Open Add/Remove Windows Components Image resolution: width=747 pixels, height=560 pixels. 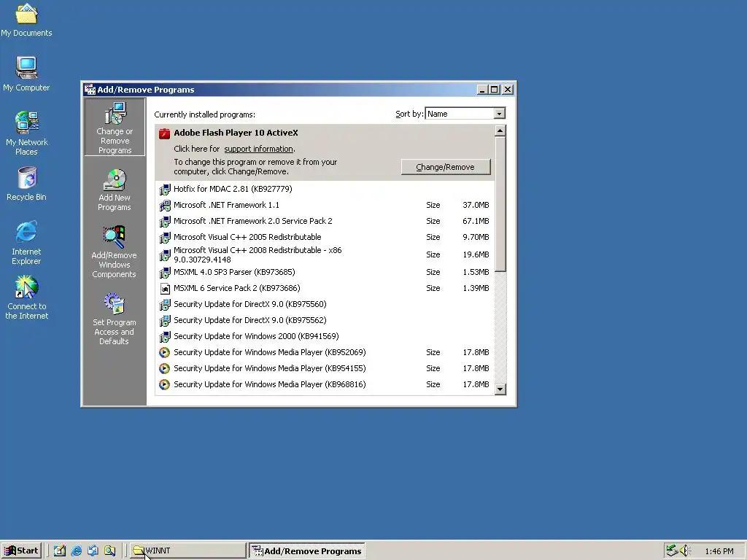[x=115, y=252]
